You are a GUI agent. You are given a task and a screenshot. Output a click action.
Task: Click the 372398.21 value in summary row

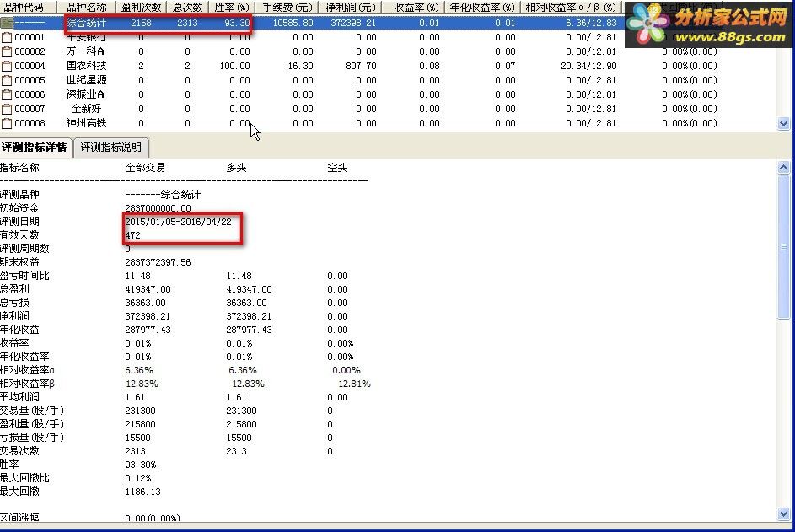353,23
